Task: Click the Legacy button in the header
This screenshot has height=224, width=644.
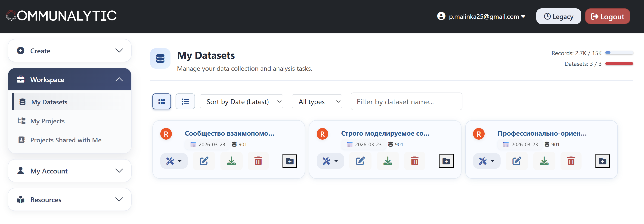Action: tap(558, 16)
